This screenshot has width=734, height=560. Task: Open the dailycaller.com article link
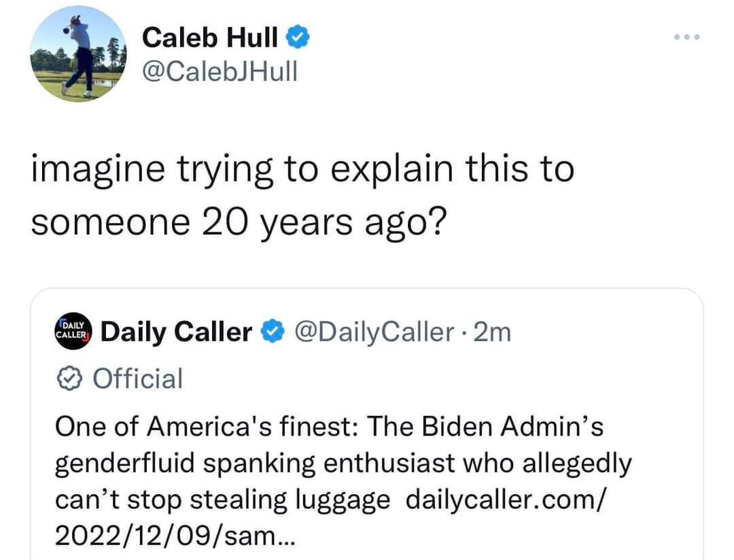coord(503,500)
